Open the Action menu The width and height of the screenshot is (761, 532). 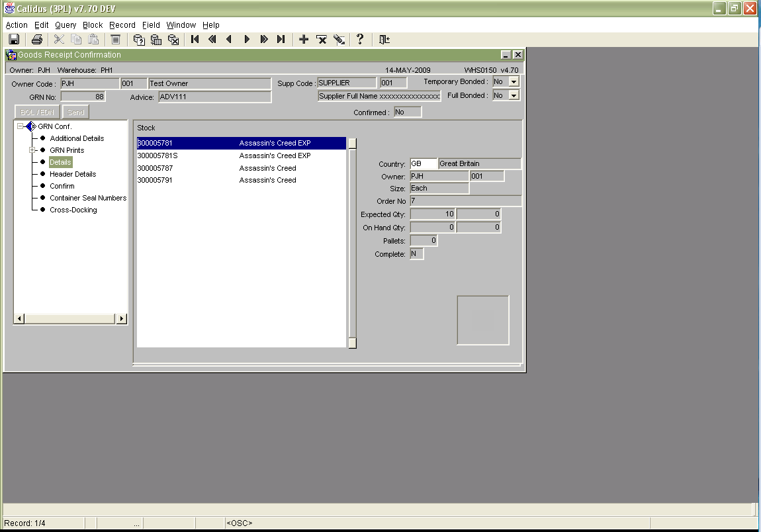pos(17,24)
